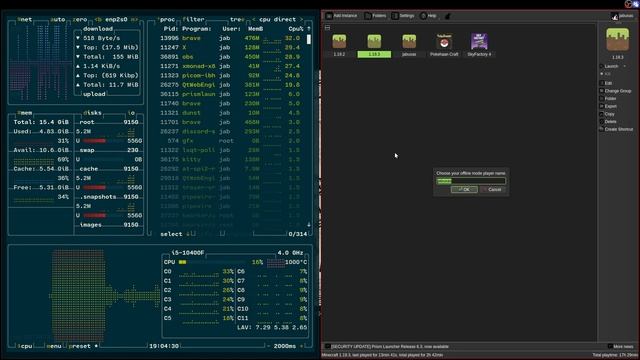This screenshot has height=360, width=640.
Task: Open Prism Launcher Settings
Action: (x=403, y=16)
